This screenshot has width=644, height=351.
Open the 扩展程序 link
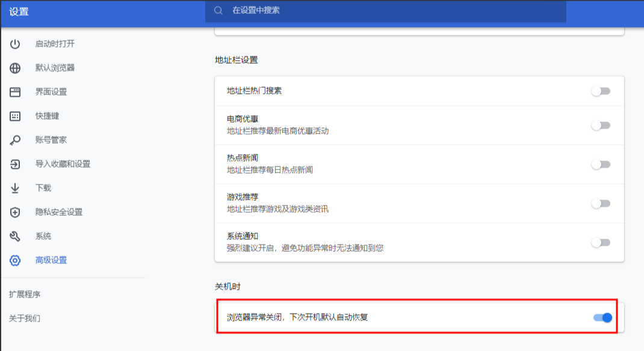point(25,295)
